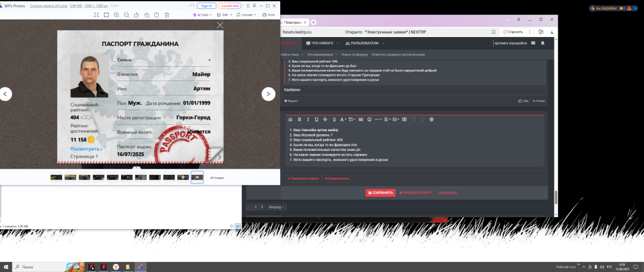Click ПРЕДПРОСМОТР next to save
The width and height of the screenshot is (644, 272).
click(416, 193)
